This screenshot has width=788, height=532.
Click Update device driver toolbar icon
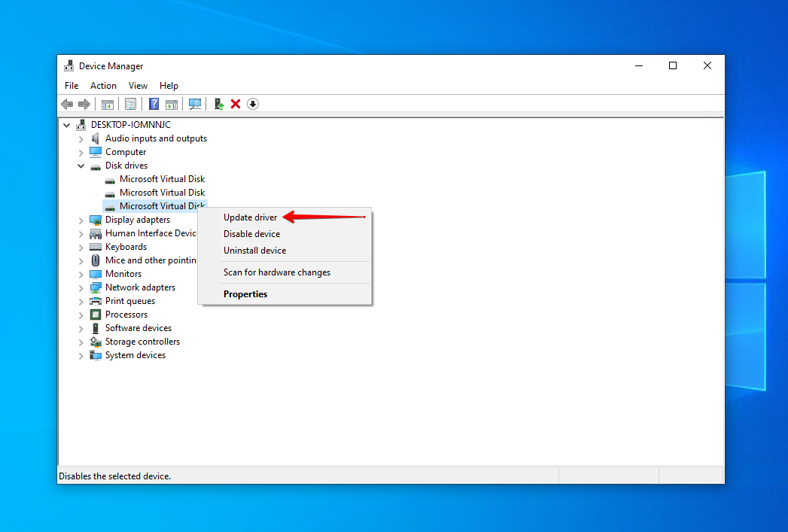[x=218, y=104]
